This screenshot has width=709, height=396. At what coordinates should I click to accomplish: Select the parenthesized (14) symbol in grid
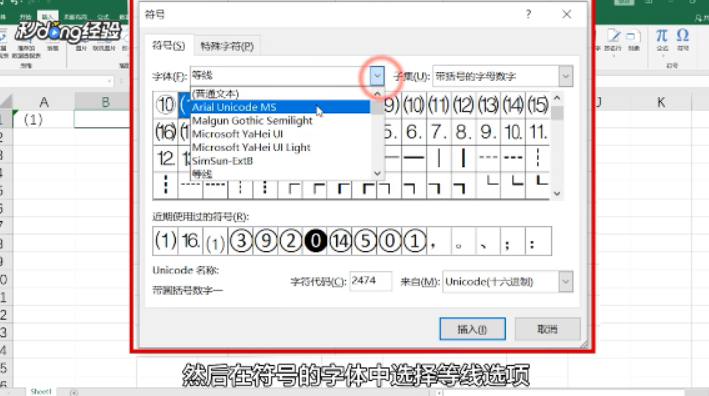point(513,105)
